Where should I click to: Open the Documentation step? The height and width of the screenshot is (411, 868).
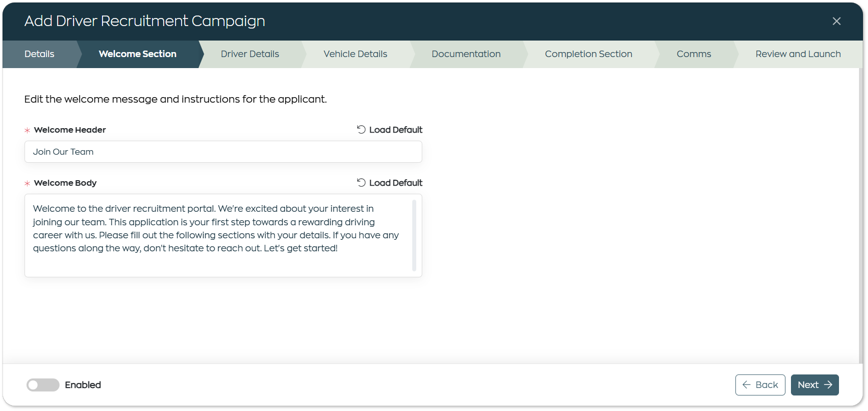[x=466, y=54]
